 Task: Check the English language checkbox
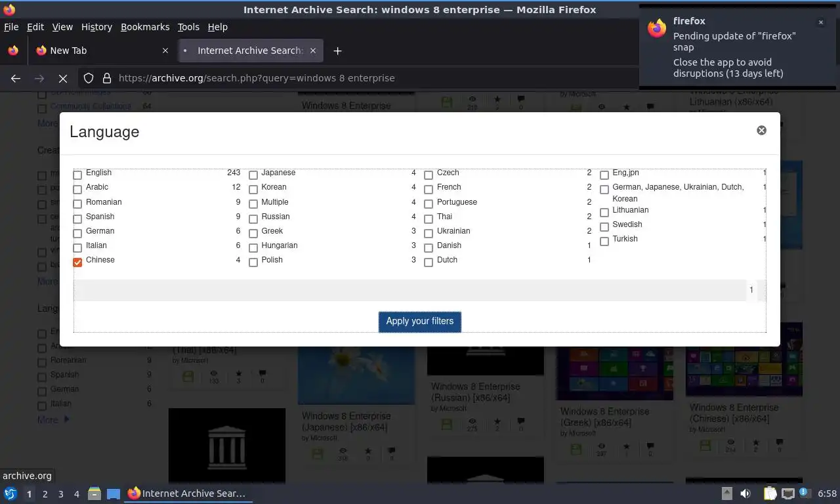(77, 175)
